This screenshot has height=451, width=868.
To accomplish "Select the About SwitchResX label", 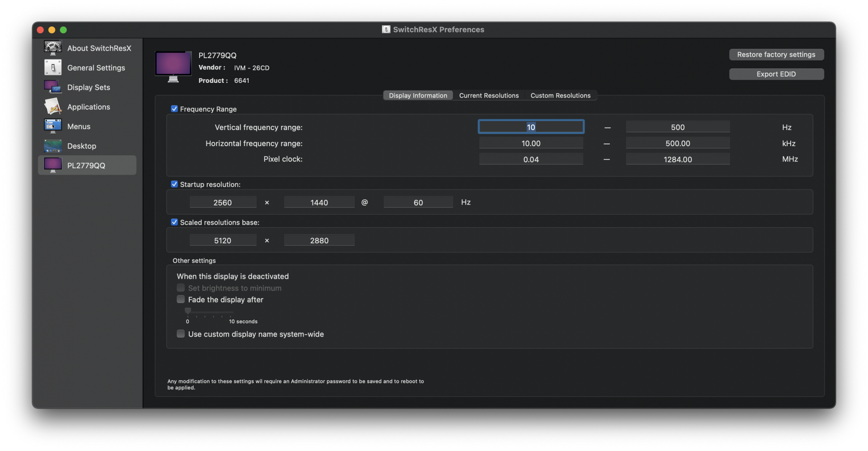I will [99, 48].
